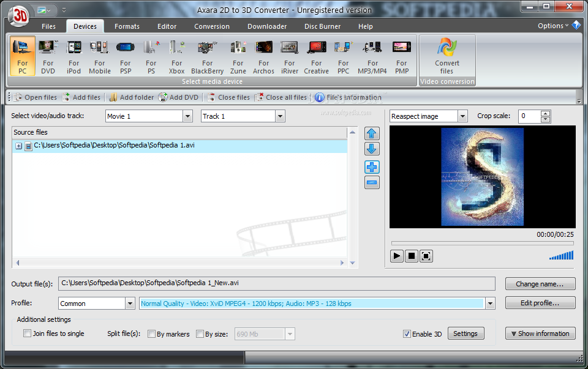Open the 3D application menu logo

(x=19, y=16)
